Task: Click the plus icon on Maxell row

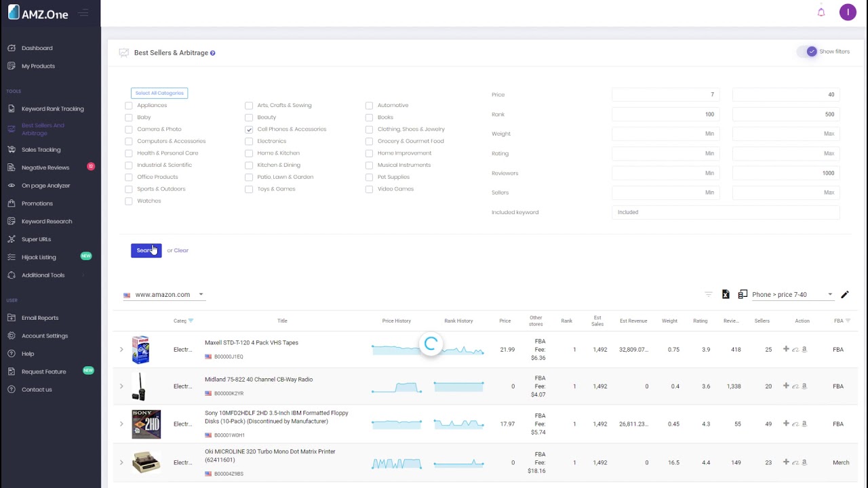Action: [786, 349]
